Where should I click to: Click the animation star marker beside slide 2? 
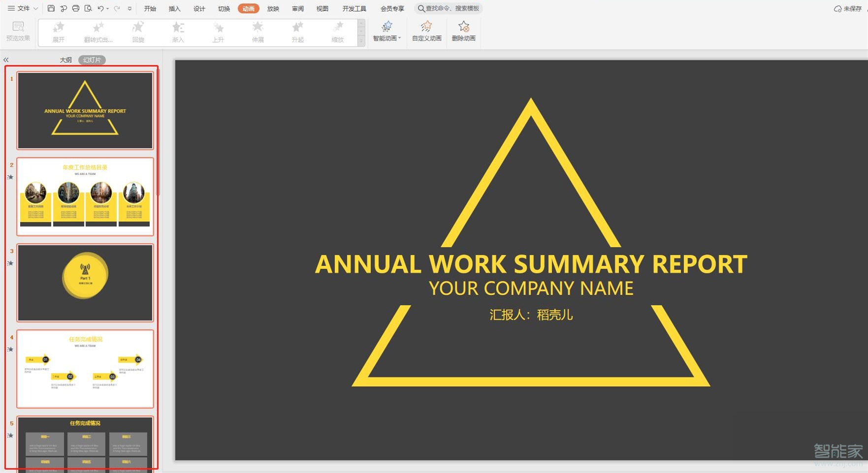click(x=10, y=177)
